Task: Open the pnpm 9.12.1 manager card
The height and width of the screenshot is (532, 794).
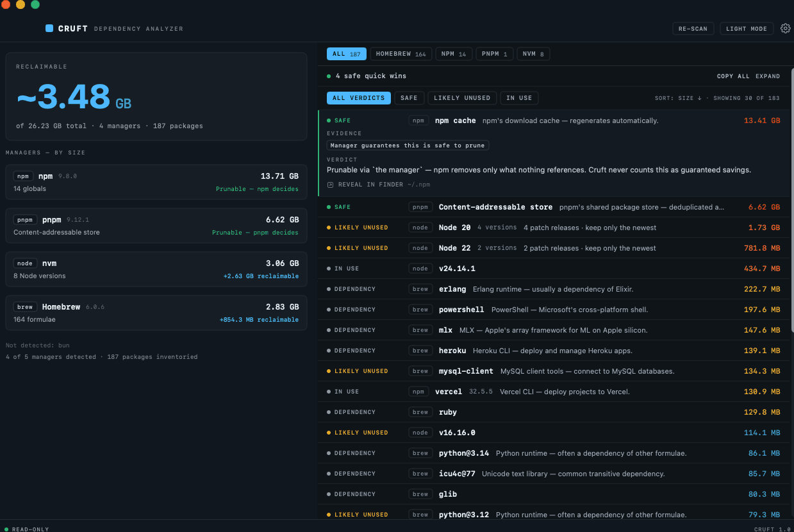Action: (x=156, y=226)
